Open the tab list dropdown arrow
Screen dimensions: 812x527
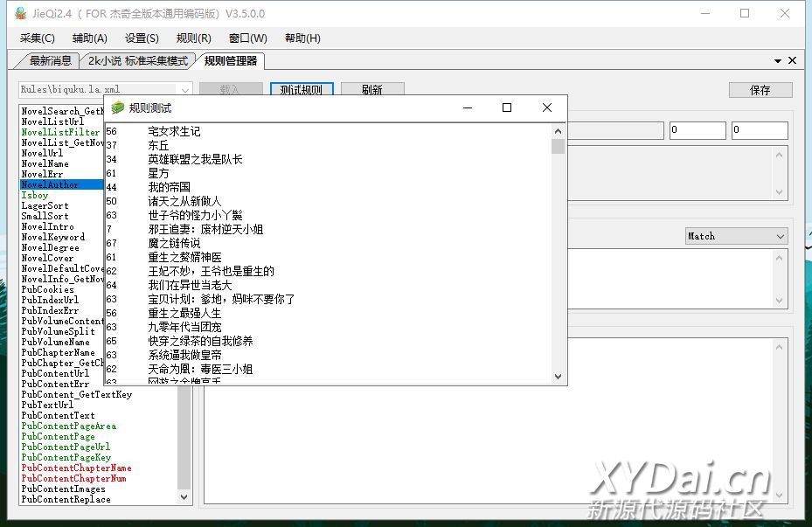[778, 60]
